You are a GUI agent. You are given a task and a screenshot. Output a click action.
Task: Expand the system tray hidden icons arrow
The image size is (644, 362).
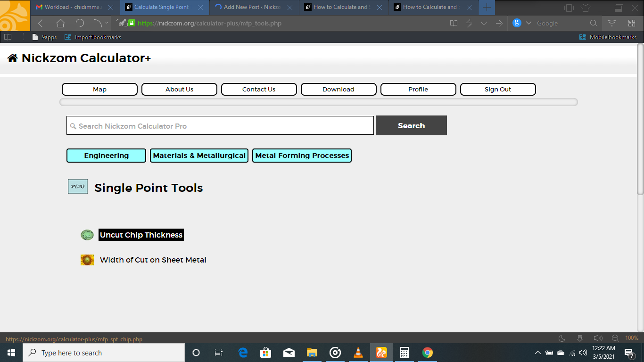(537, 353)
